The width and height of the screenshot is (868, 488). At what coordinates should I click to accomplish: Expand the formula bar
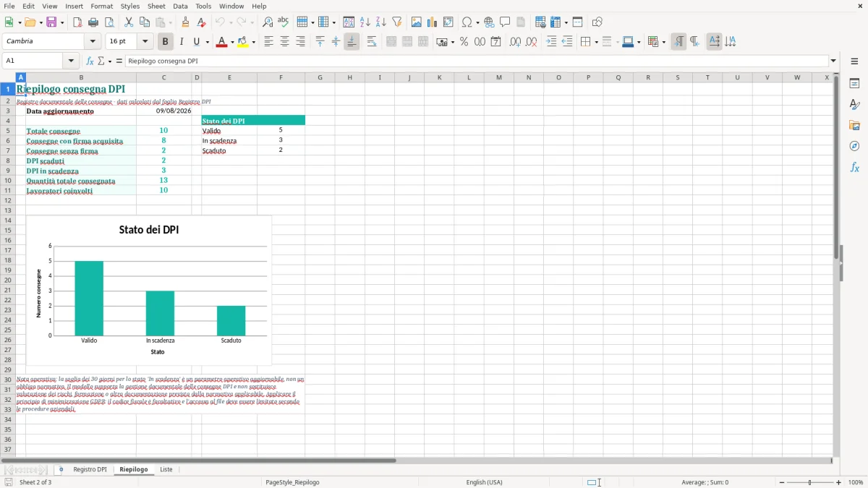point(833,61)
